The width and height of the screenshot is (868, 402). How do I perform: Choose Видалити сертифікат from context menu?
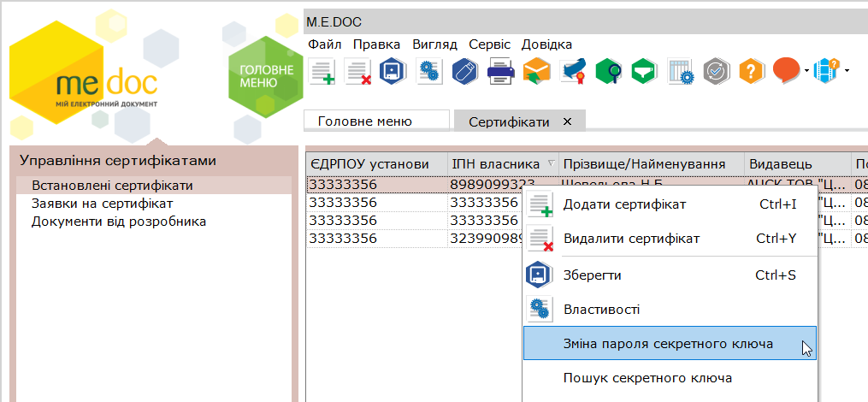pos(670,239)
